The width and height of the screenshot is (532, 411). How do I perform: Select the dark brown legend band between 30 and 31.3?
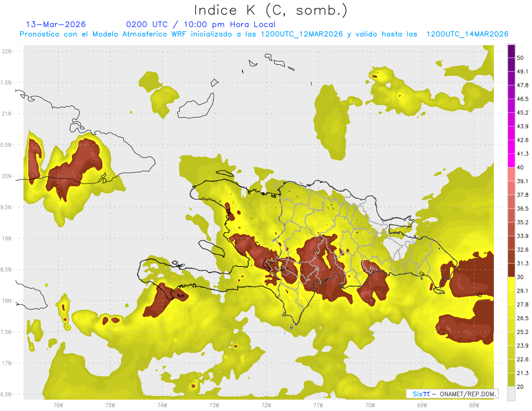(511, 270)
